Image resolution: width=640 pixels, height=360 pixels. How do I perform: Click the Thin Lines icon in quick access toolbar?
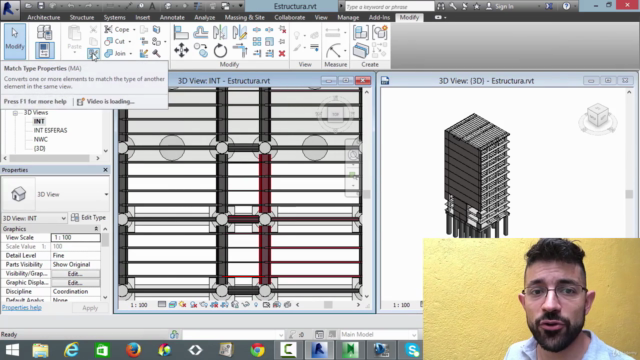198,6
